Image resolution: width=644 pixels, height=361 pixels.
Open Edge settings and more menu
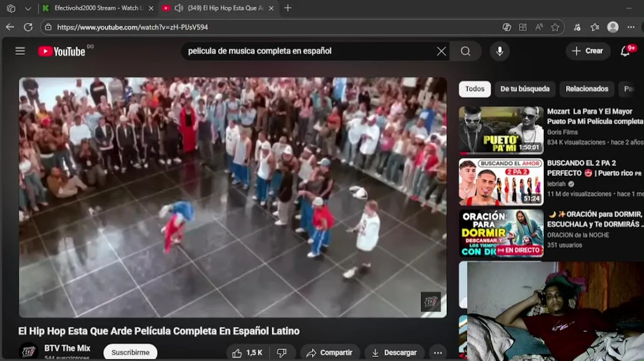pyautogui.click(x=631, y=27)
